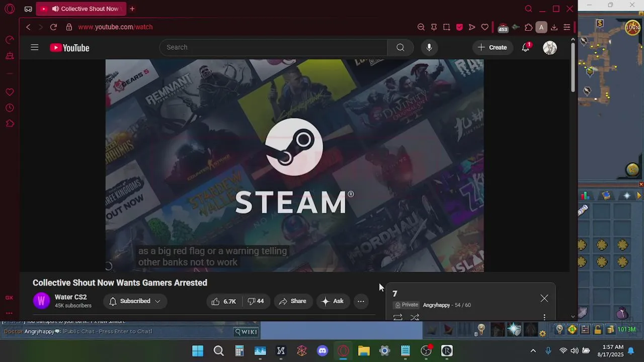Open Discord from taskbar
The width and height of the screenshot is (644, 362).
point(323,351)
